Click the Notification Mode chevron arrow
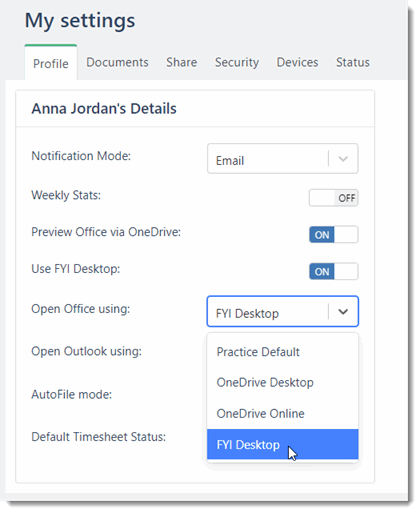The image size is (420, 513). pos(343,159)
